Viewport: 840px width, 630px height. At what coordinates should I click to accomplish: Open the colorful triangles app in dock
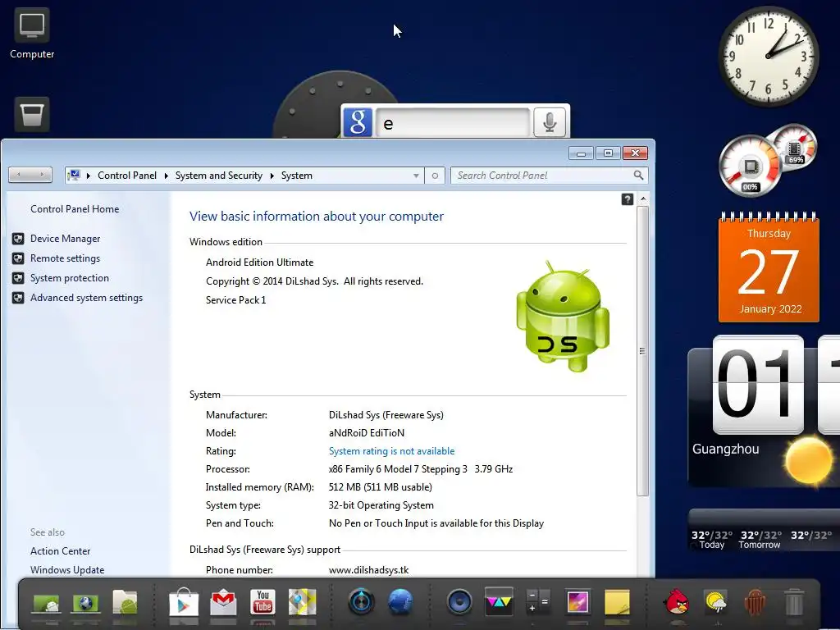(499, 601)
